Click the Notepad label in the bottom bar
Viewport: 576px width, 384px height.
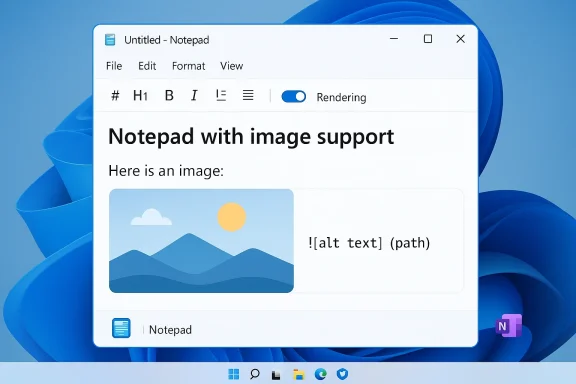170,330
